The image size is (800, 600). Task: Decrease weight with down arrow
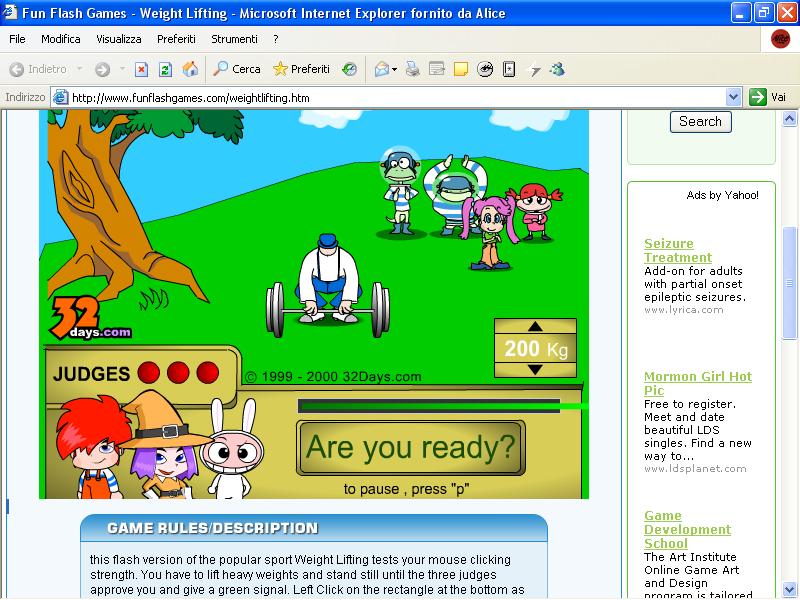[x=535, y=369]
